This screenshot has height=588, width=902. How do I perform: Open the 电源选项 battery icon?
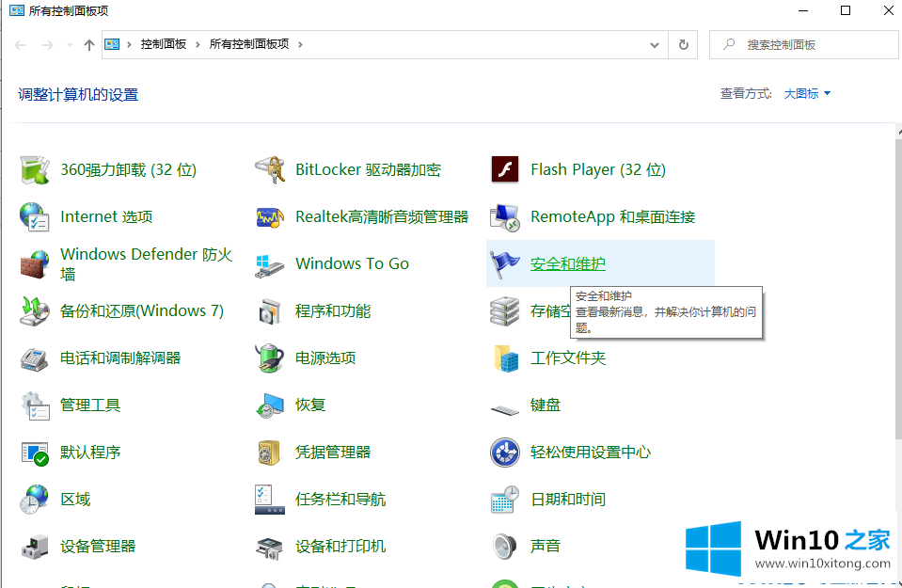[x=270, y=358]
